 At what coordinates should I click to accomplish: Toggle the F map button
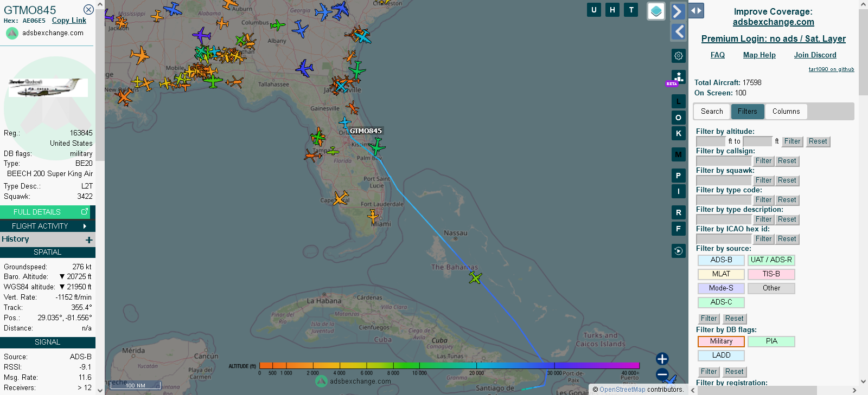click(x=679, y=229)
